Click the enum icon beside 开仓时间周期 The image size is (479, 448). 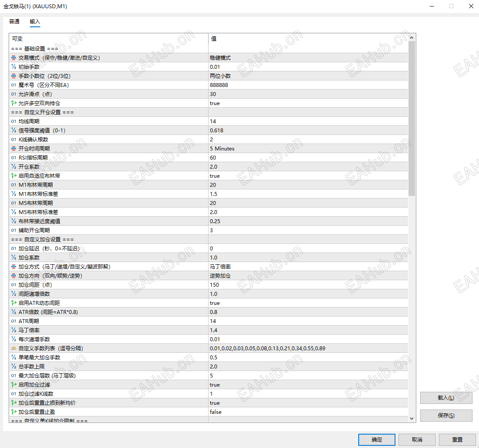13,148
